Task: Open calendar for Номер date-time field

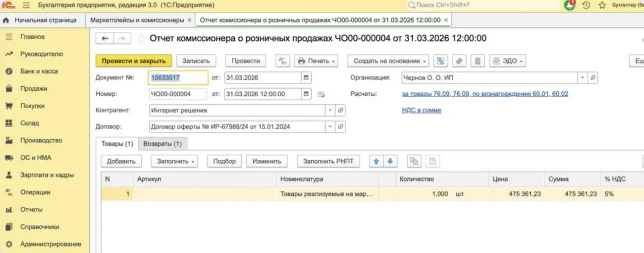Action: point(306,94)
